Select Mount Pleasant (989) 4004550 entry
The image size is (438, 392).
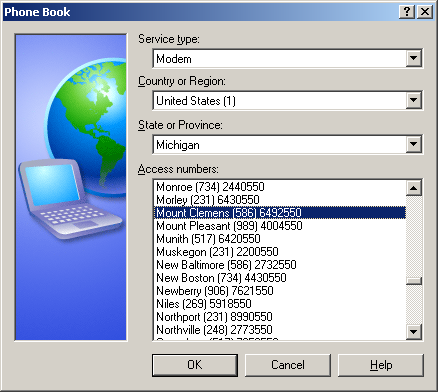click(x=280, y=226)
